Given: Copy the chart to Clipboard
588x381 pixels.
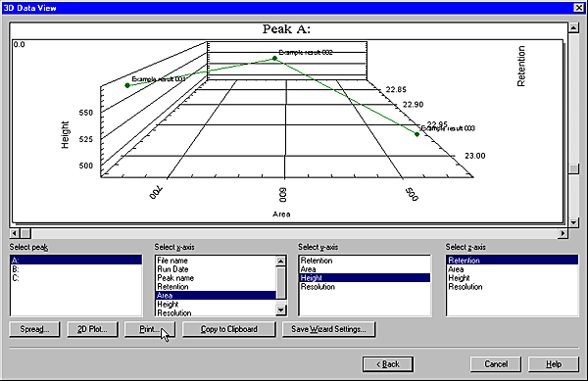Looking at the screenshot, I should 228,329.
